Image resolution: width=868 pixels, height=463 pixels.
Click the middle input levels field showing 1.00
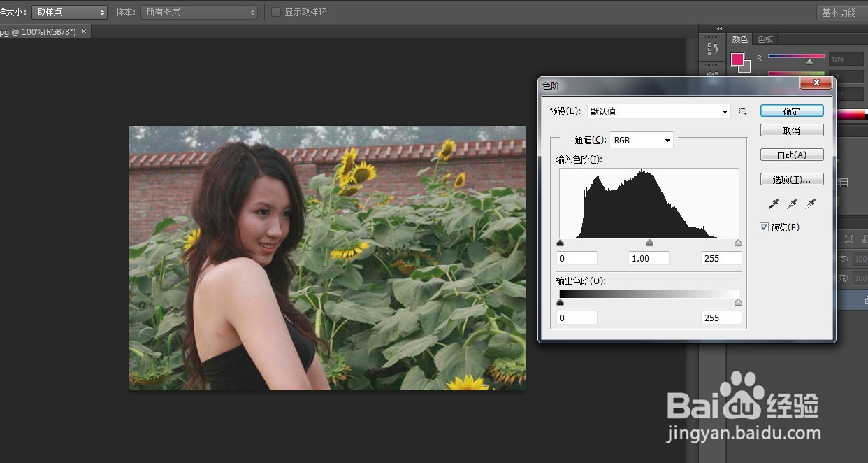pyautogui.click(x=648, y=258)
